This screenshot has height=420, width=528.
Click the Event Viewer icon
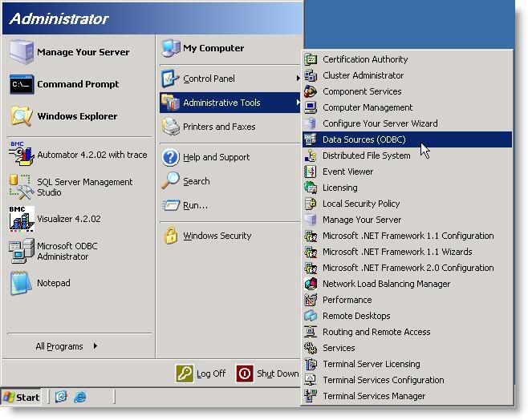coord(311,172)
